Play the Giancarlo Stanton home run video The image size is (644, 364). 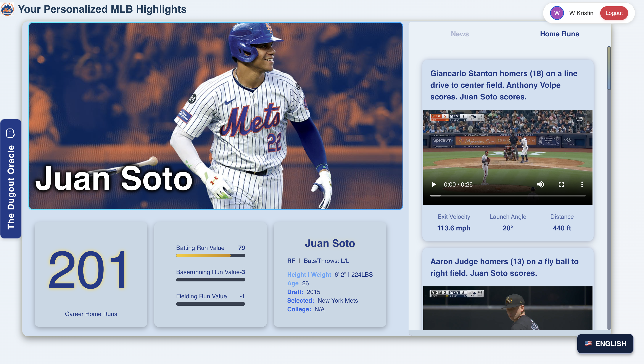tap(434, 185)
